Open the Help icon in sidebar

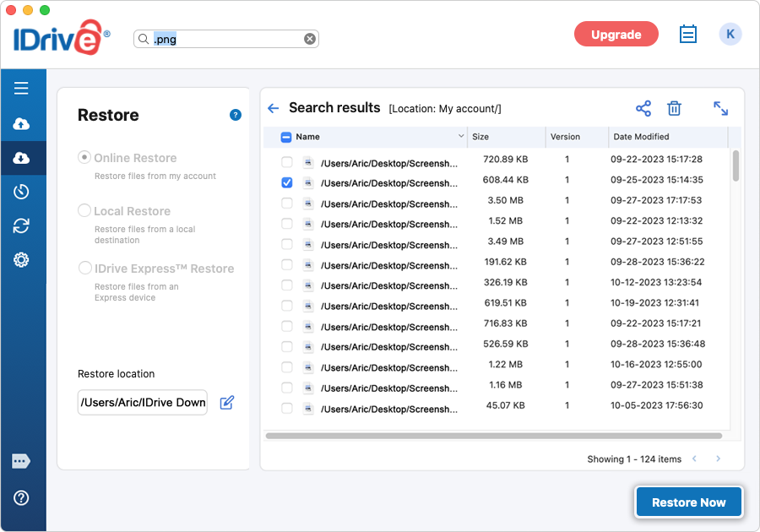21,497
